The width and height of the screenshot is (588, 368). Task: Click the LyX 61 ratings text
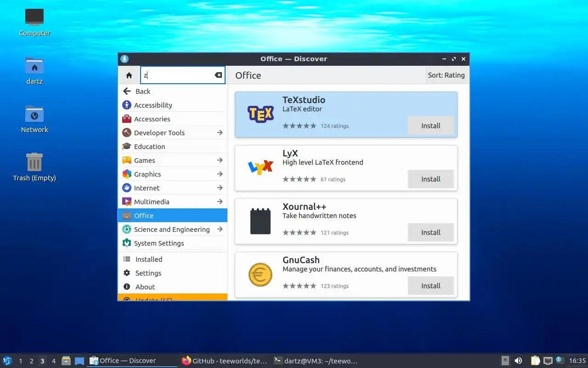[333, 179]
